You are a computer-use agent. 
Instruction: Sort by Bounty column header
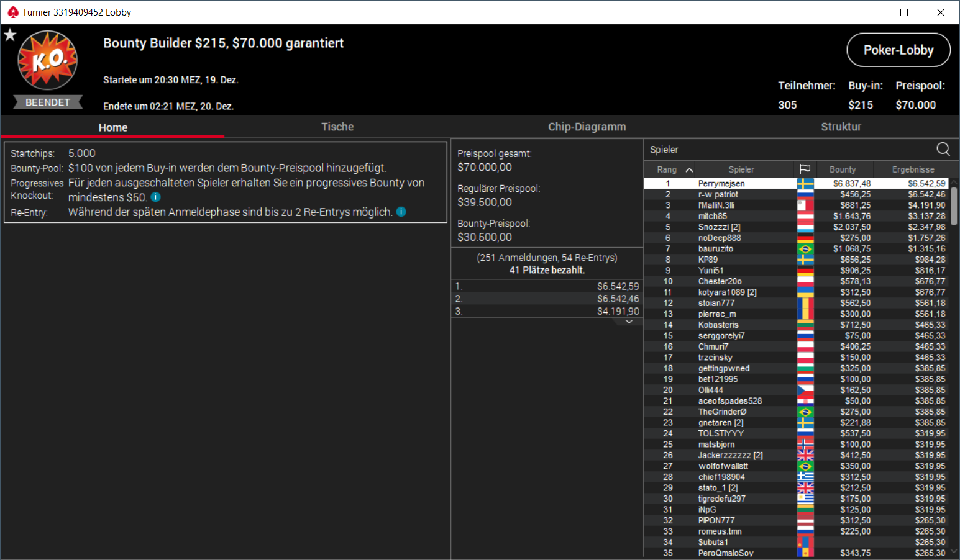[843, 169]
